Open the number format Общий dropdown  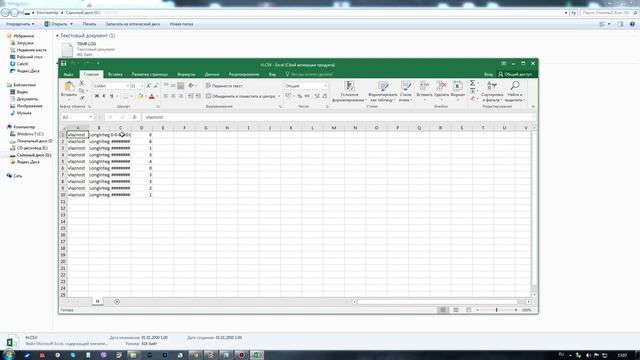coord(306,86)
